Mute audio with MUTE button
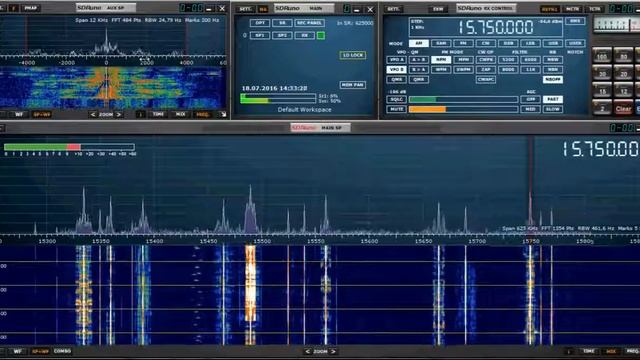The width and height of the screenshot is (640, 360). pyautogui.click(x=396, y=109)
